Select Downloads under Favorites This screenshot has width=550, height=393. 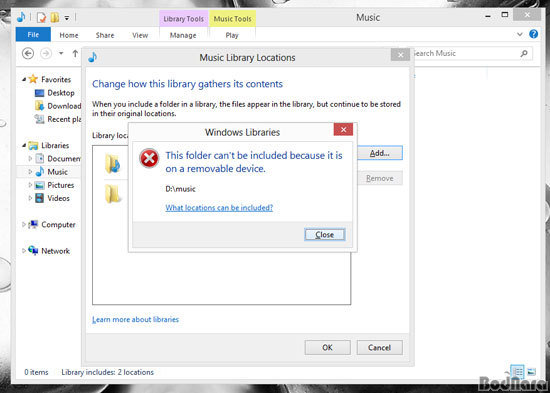click(64, 106)
